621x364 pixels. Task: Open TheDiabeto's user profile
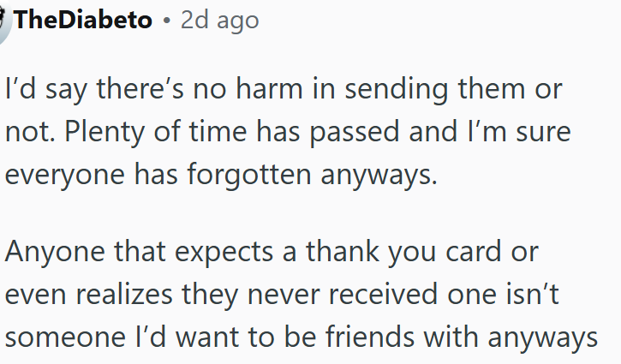[x=83, y=20]
